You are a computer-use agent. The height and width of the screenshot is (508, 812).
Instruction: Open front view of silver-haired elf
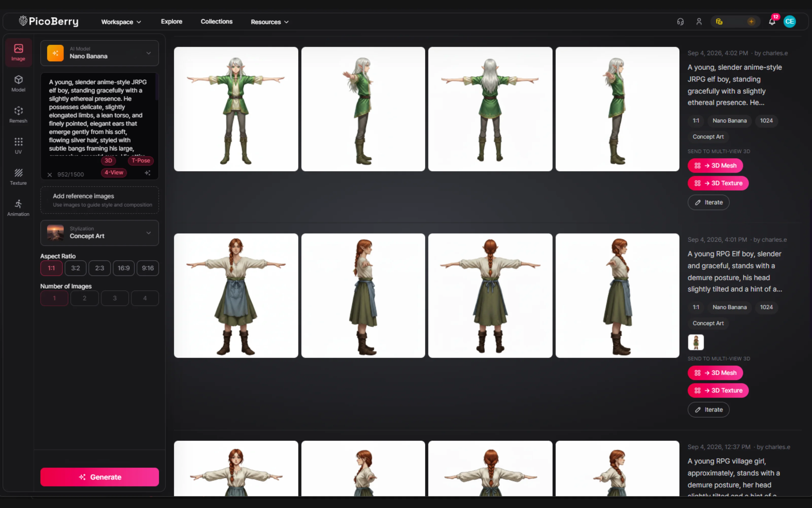(x=236, y=109)
